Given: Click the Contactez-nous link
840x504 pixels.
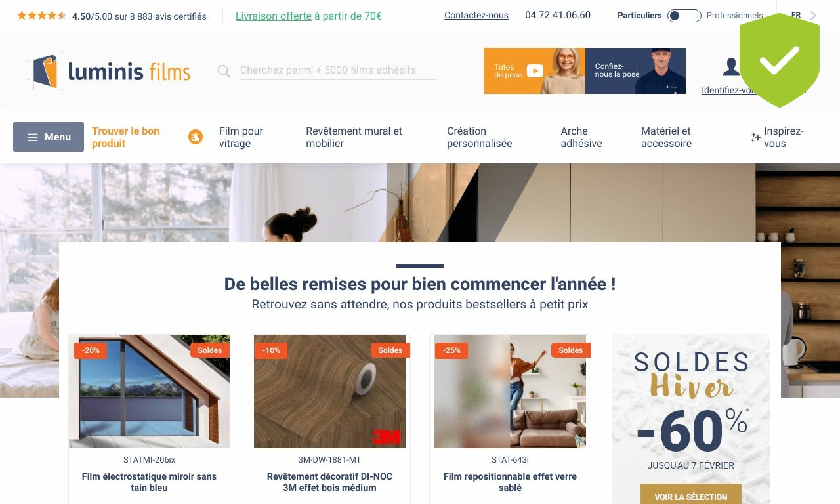Looking at the screenshot, I should click(476, 16).
